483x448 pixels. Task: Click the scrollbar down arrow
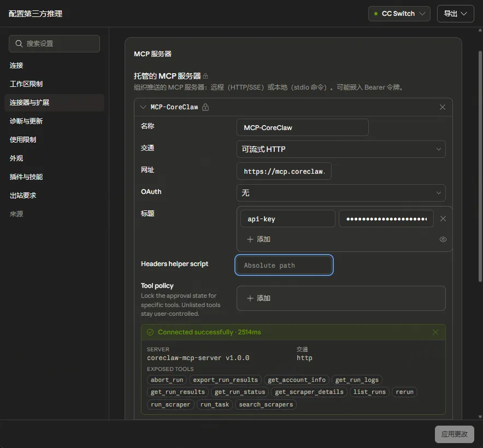(480, 416)
